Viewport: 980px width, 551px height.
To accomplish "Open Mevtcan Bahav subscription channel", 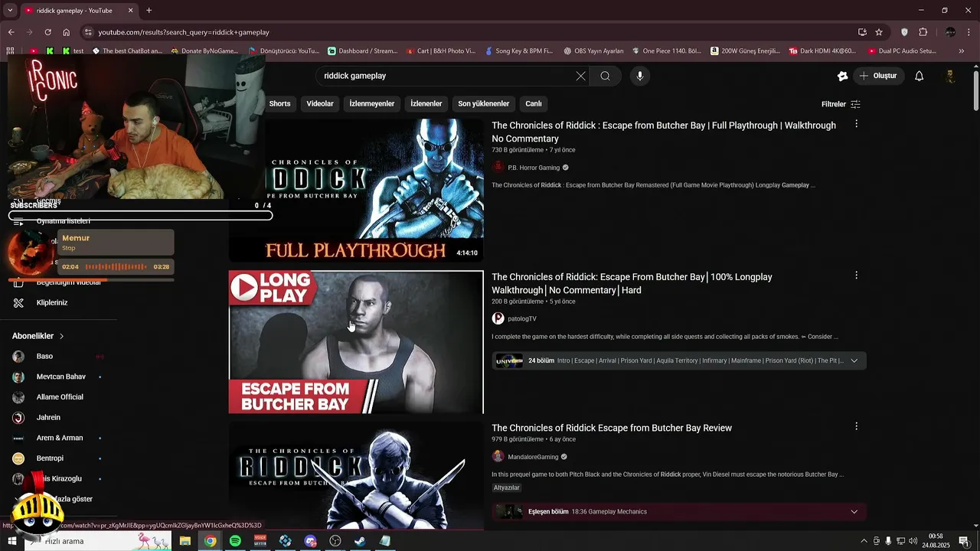I will coord(60,377).
